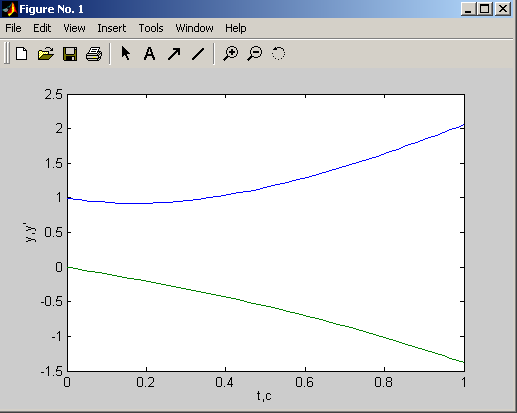This screenshot has height=413, width=517.
Task: Select the Insert Text 'A' tool
Action: point(149,54)
